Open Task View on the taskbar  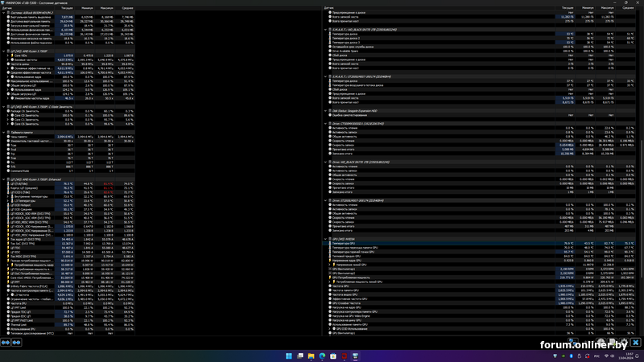click(300, 356)
